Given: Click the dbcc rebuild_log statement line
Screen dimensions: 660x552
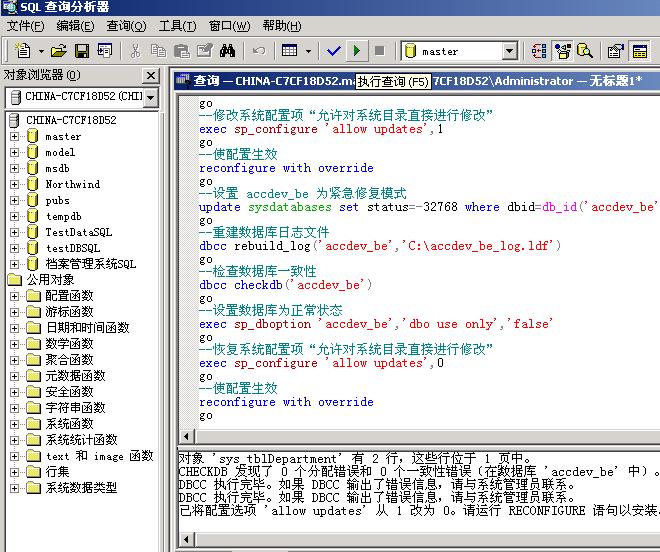Looking at the screenshot, I should pyautogui.click(x=380, y=246).
